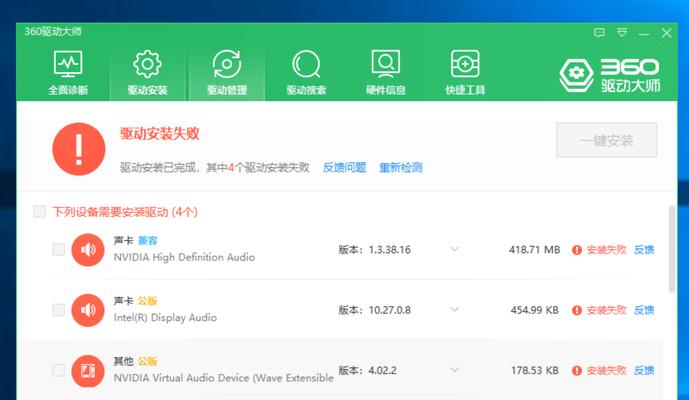Open the feedback chat icon in title bar

[x=599, y=33]
